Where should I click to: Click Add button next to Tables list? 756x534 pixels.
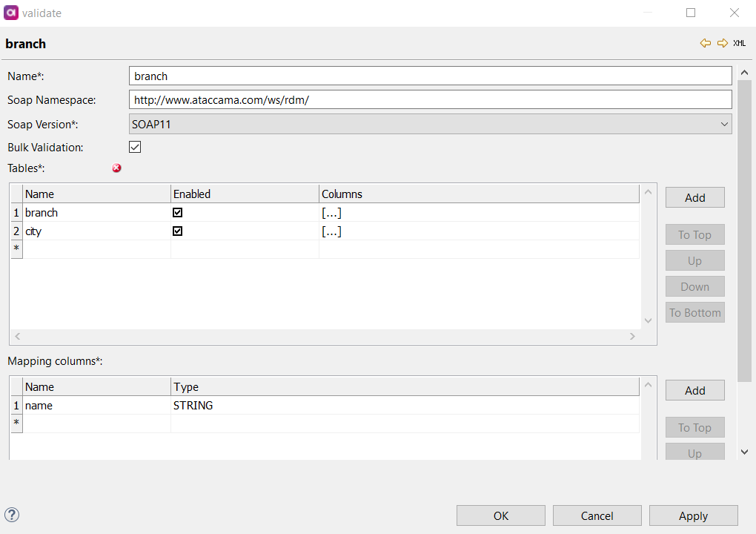tap(694, 197)
